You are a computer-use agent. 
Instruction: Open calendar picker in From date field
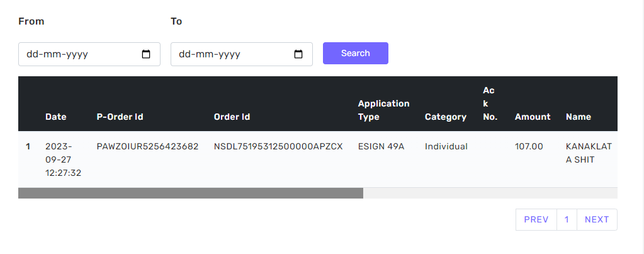click(146, 54)
